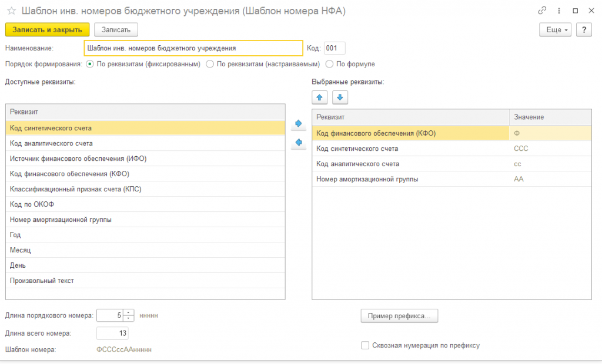Select 'Номер амортизационной группы' in available list

click(145, 220)
